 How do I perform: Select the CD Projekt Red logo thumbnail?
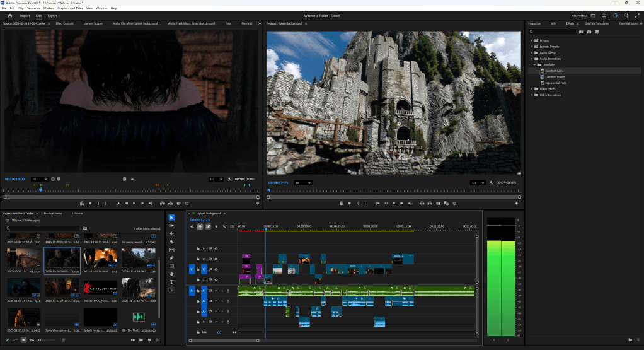pos(100,289)
